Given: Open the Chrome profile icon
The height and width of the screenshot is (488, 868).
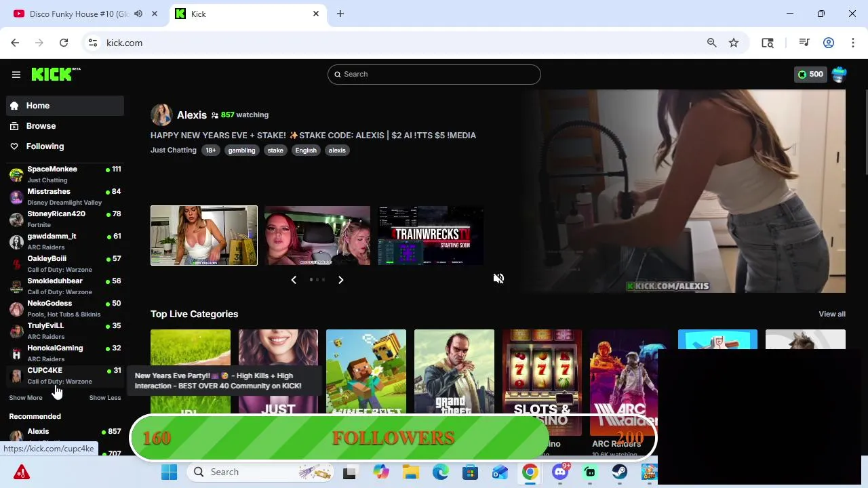Looking at the screenshot, I should pyautogui.click(x=829, y=43).
